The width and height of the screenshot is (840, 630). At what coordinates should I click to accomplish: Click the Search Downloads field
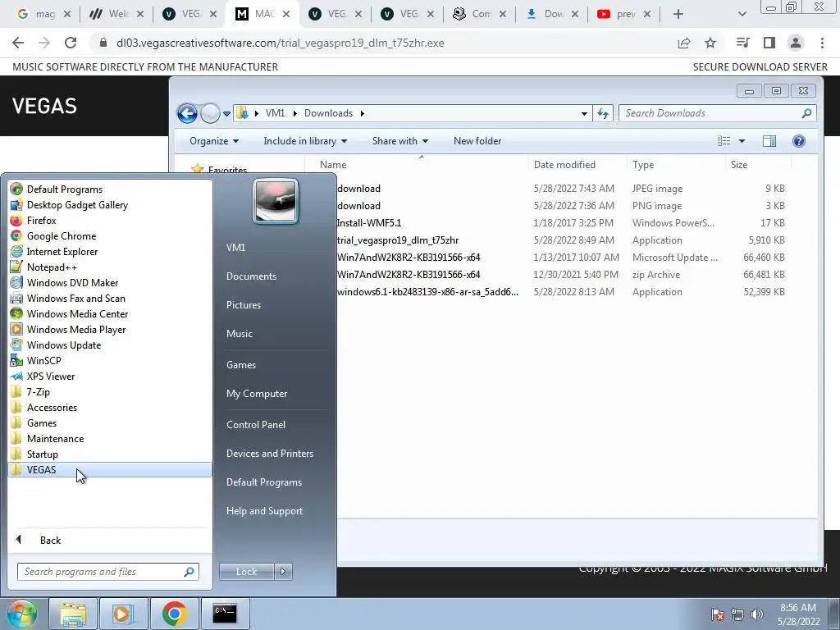[x=717, y=113]
